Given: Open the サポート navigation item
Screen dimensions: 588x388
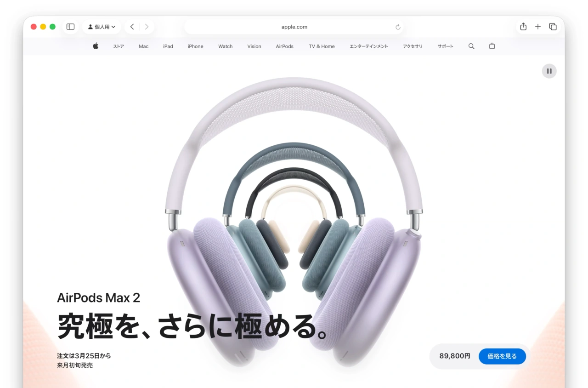Looking at the screenshot, I should [445, 46].
